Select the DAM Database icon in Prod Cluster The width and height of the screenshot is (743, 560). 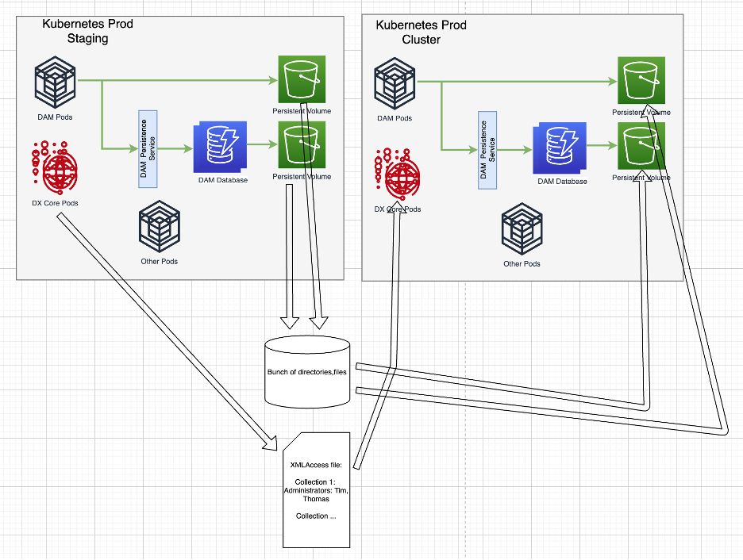pyautogui.click(x=559, y=147)
